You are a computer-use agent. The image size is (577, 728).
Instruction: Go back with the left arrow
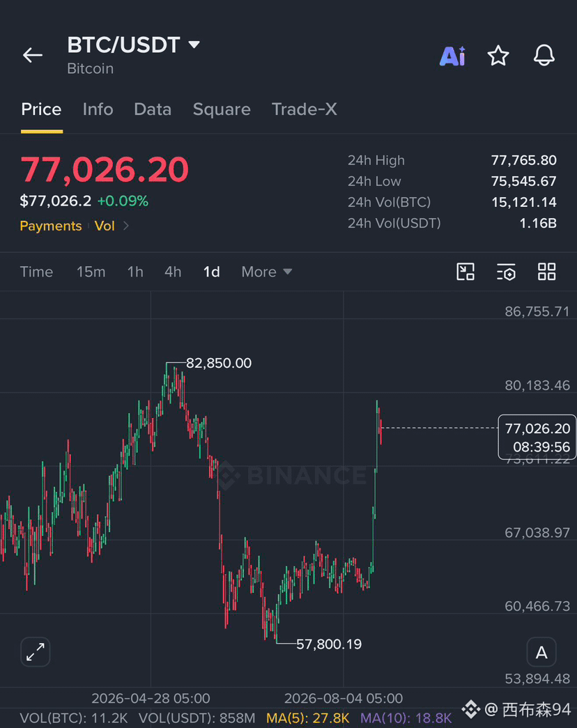[33, 55]
